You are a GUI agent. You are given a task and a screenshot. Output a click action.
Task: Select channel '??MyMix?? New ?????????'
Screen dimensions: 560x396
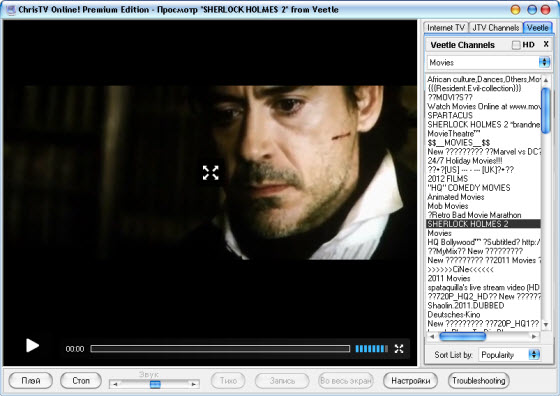click(484, 251)
